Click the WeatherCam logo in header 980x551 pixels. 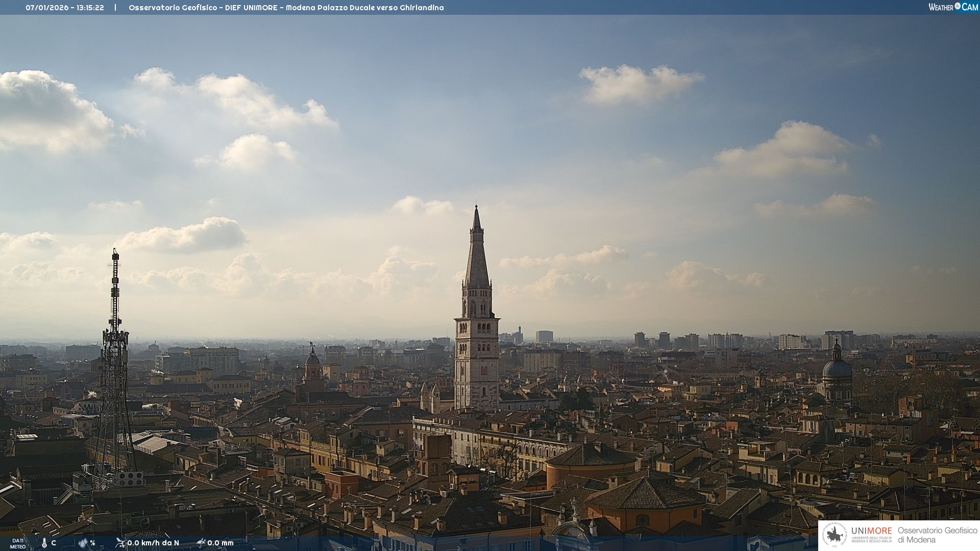click(x=952, y=7)
